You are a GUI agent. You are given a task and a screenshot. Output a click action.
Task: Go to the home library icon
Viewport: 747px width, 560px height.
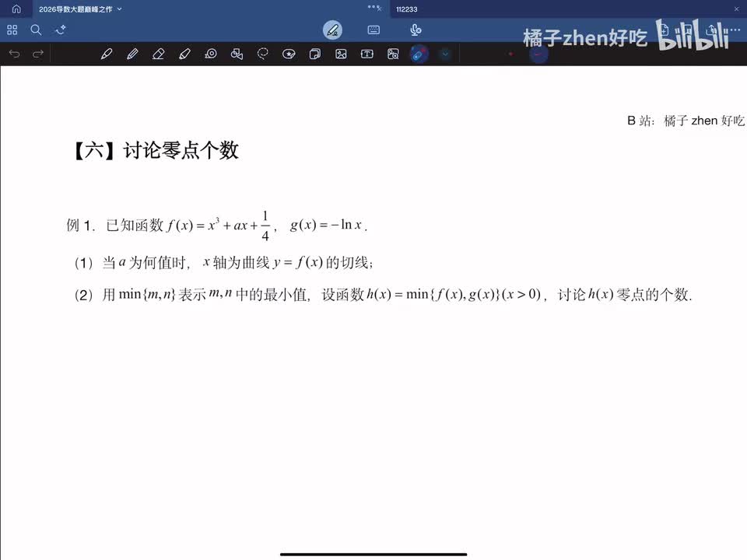tap(16, 9)
